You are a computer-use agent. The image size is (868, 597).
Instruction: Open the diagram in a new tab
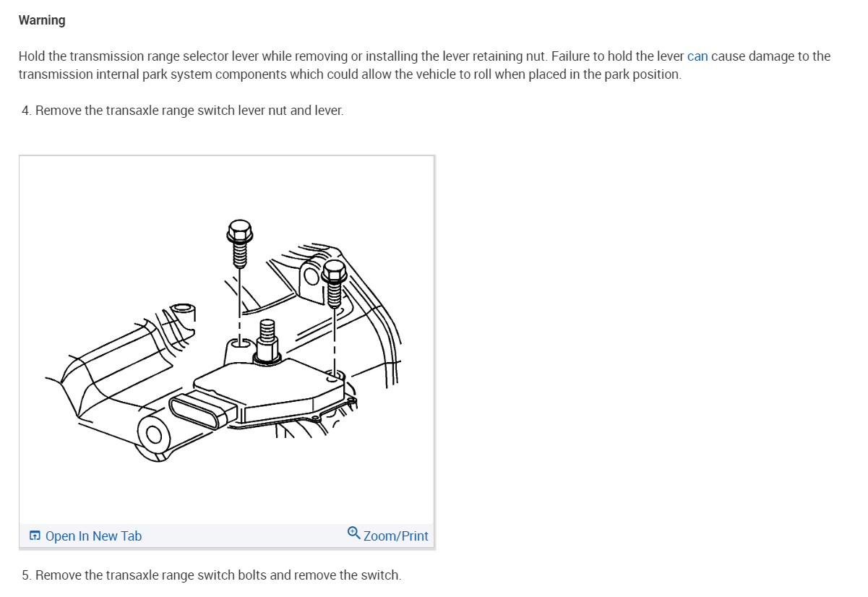(x=85, y=536)
